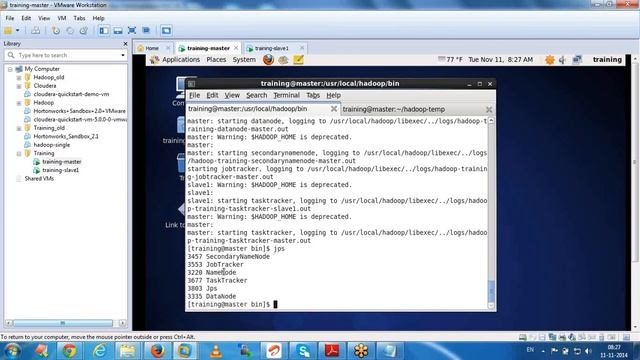Close the Library panel
Screen dimensions: 640x360
(x=125, y=44)
